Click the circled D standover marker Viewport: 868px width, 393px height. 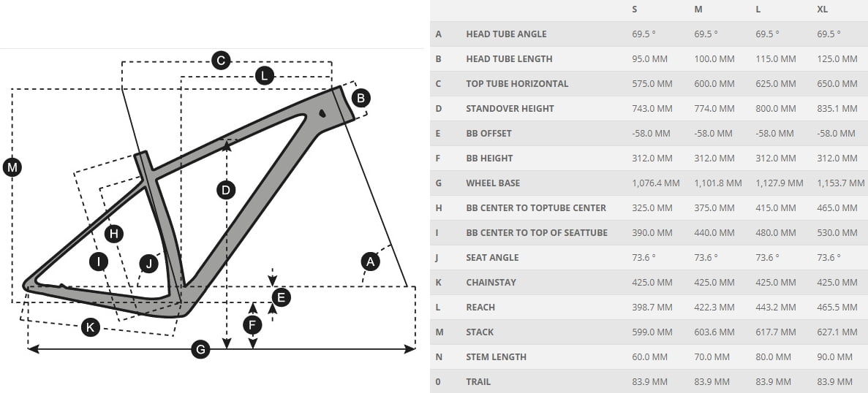[x=226, y=191]
